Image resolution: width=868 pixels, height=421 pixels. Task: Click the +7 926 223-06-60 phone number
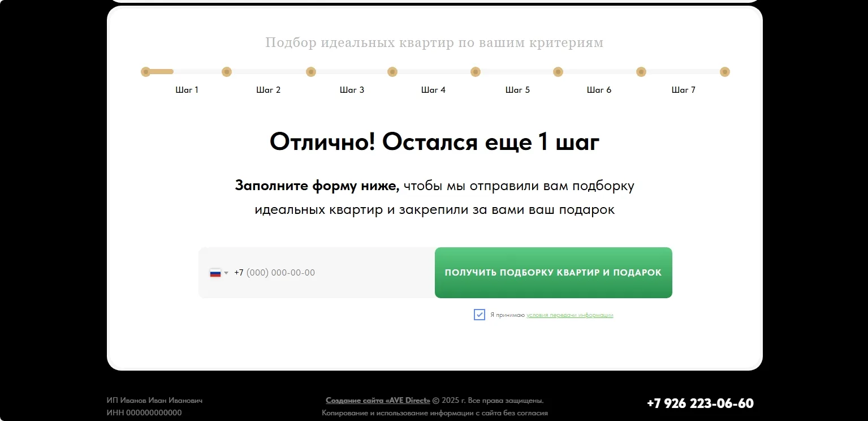click(700, 403)
